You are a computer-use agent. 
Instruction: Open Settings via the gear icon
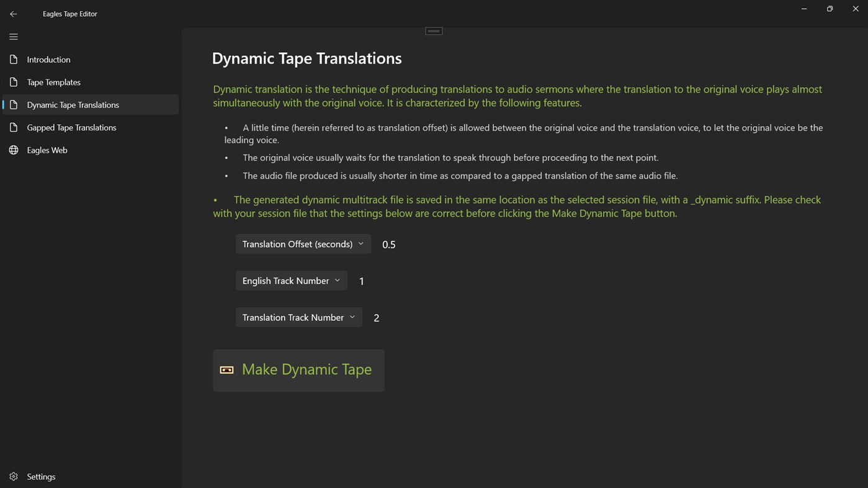[x=14, y=476]
